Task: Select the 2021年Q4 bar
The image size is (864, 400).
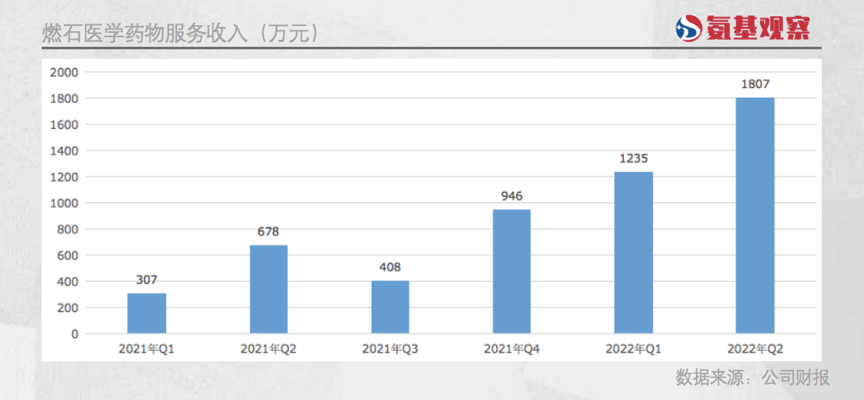Action: [511, 271]
